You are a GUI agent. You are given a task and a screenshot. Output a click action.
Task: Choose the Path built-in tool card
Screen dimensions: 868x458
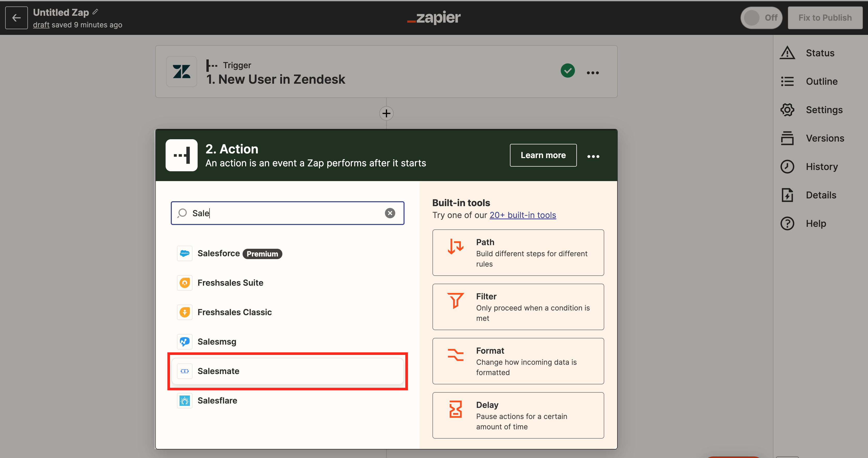[518, 253]
